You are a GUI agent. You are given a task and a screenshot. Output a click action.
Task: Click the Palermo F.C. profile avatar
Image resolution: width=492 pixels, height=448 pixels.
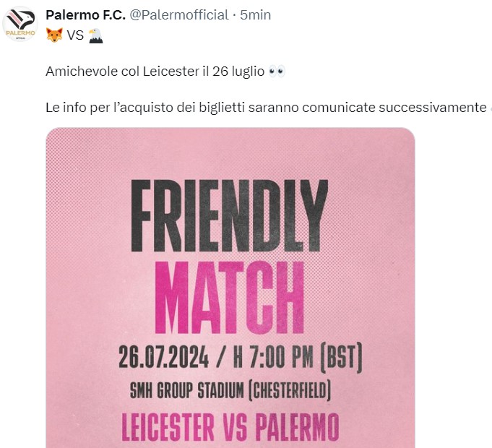coord(20,23)
